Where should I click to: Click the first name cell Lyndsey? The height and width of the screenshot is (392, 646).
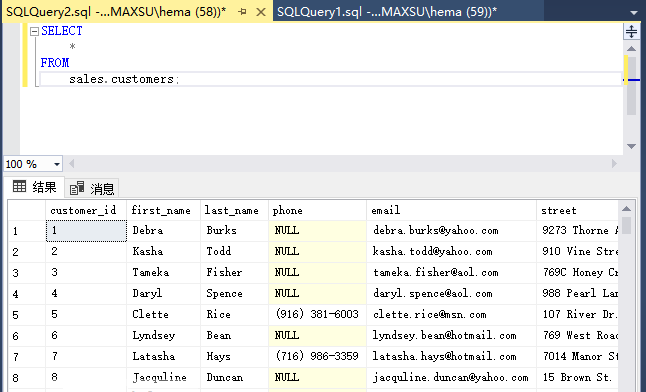coord(164,336)
